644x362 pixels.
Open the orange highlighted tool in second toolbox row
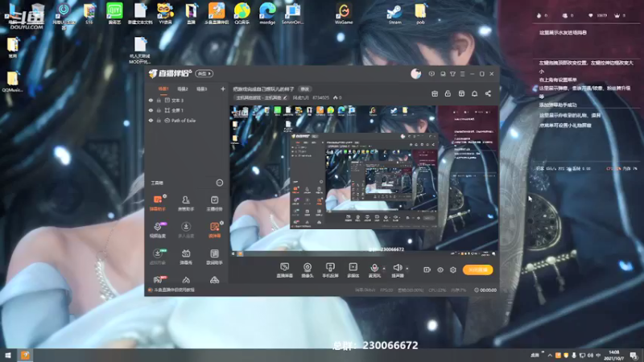[x=214, y=230]
